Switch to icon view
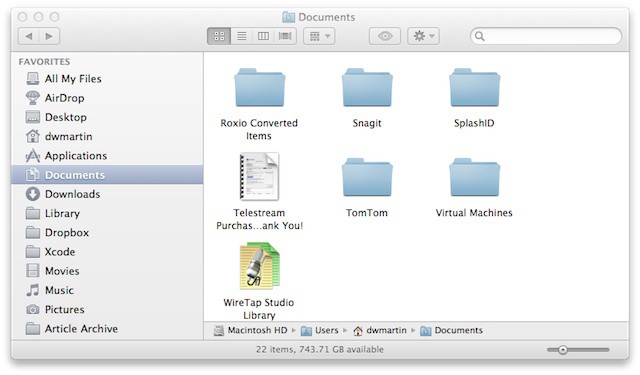 (x=219, y=36)
